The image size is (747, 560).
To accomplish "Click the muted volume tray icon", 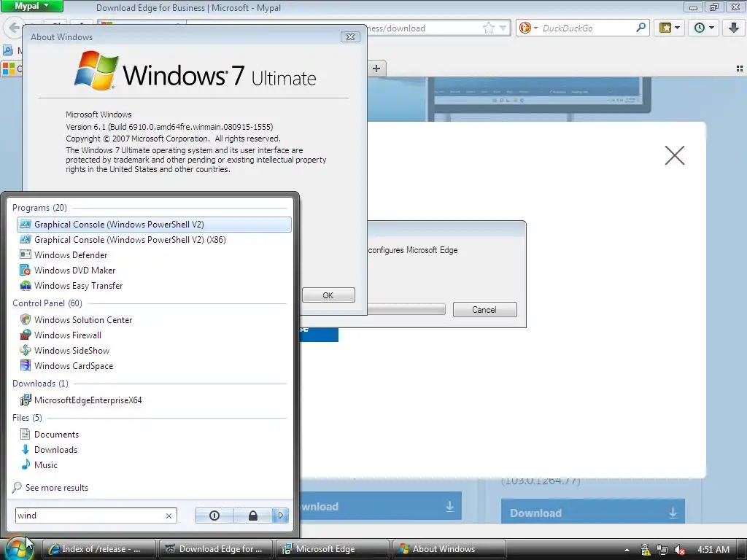I will [680, 549].
